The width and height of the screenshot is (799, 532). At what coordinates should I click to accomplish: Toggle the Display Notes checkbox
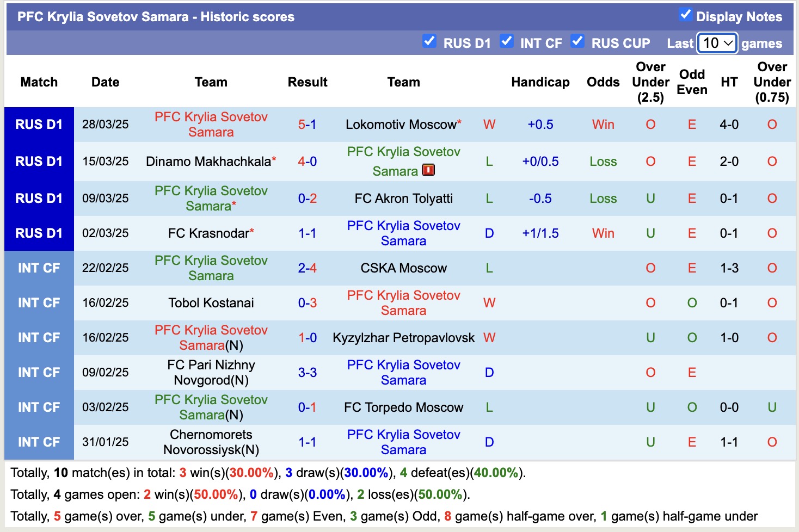coord(685,15)
